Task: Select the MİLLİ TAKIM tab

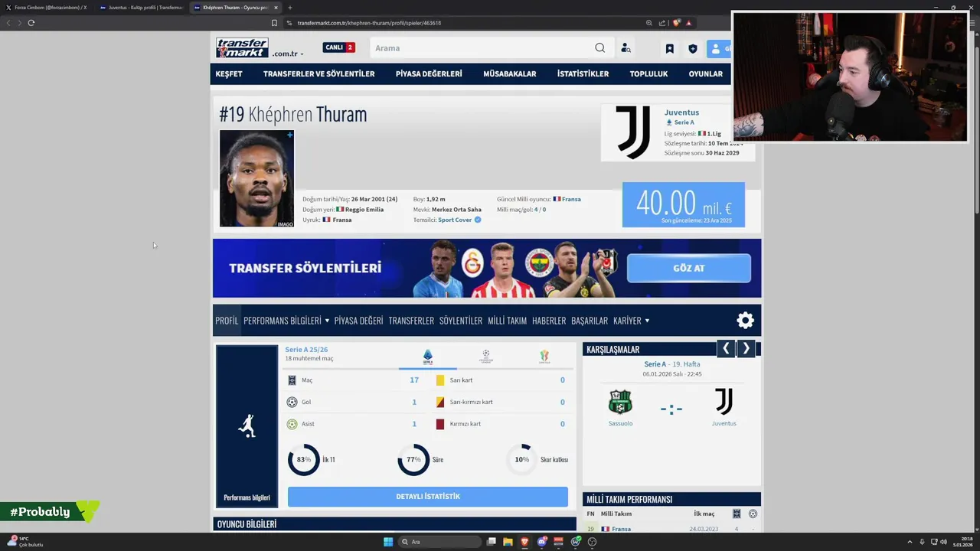Action: click(x=507, y=321)
